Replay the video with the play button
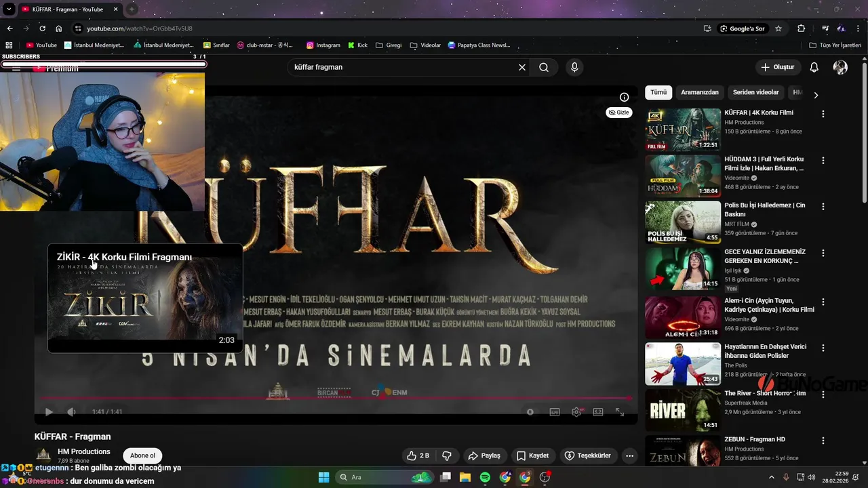This screenshot has height=488, width=868. (x=49, y=411)
